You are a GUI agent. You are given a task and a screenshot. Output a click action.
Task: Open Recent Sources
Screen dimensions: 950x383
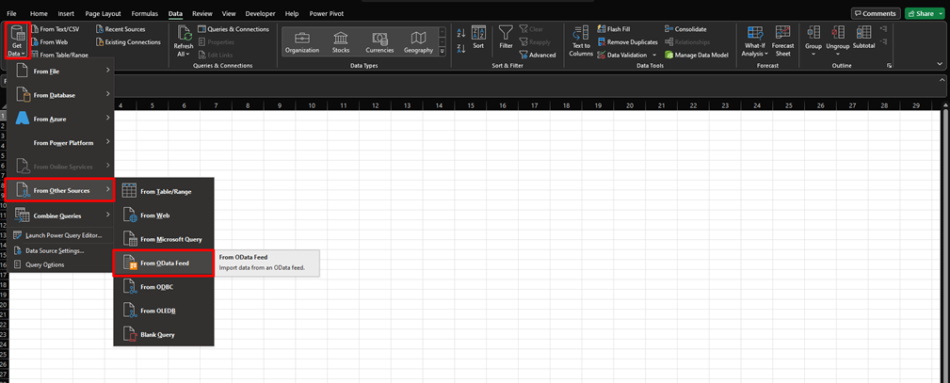point(121,29)
